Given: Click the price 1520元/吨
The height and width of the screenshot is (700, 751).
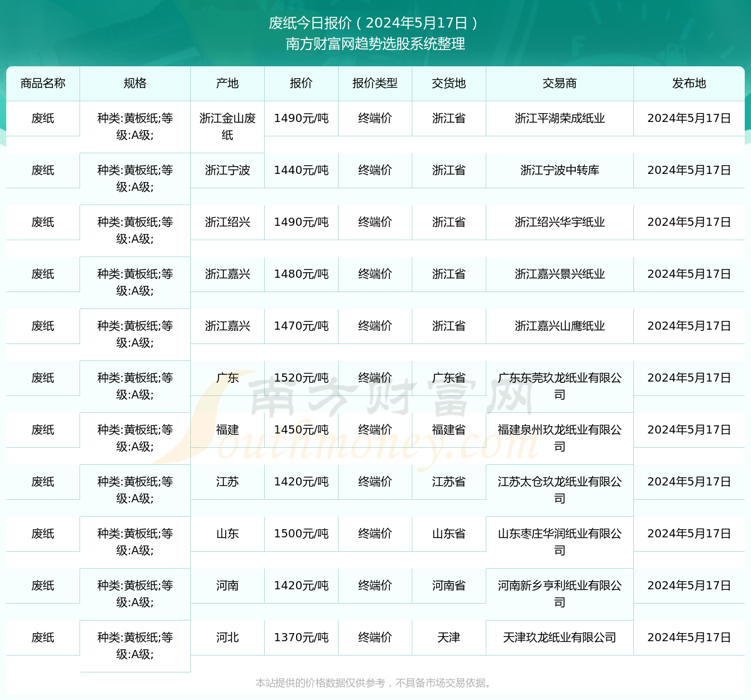Looking at the screenshot, I should pyautogui.click(x=301, y=378).
